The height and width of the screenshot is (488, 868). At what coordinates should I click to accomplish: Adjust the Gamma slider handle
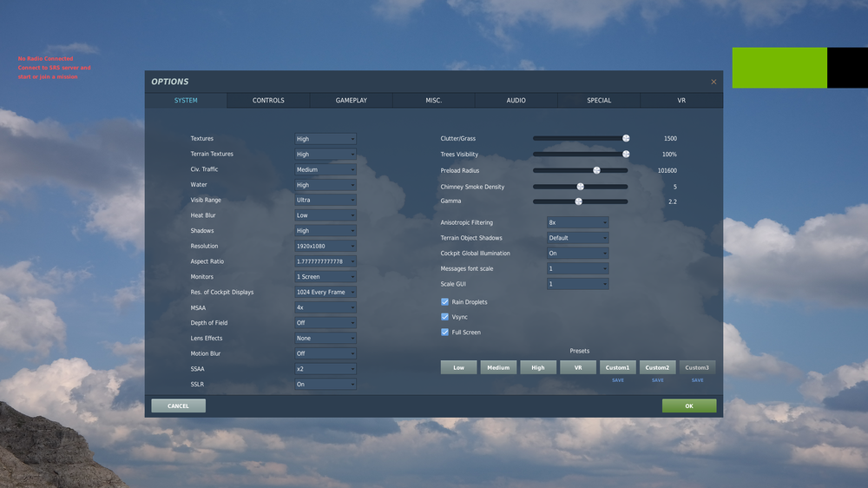[578, 201]
